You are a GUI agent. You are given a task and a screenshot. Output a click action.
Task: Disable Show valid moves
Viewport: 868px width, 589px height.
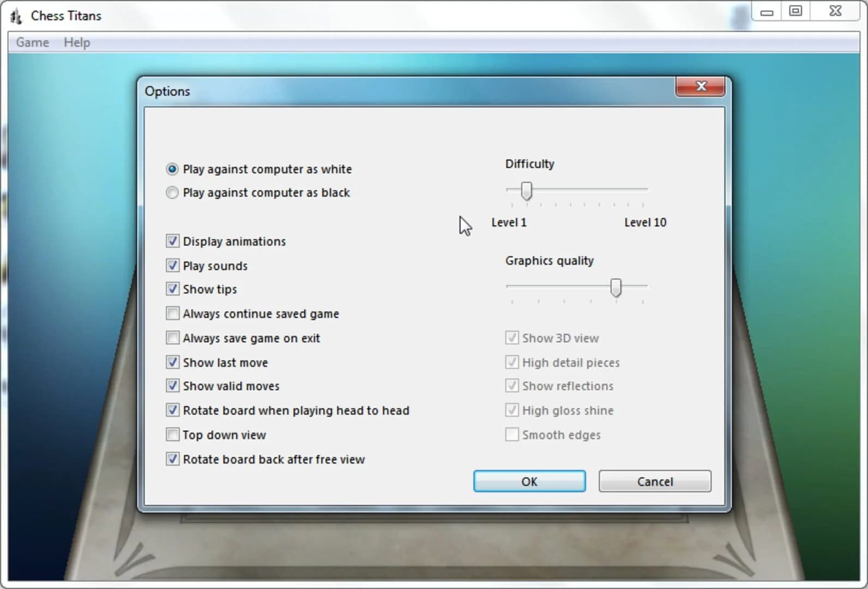point(172,386)
